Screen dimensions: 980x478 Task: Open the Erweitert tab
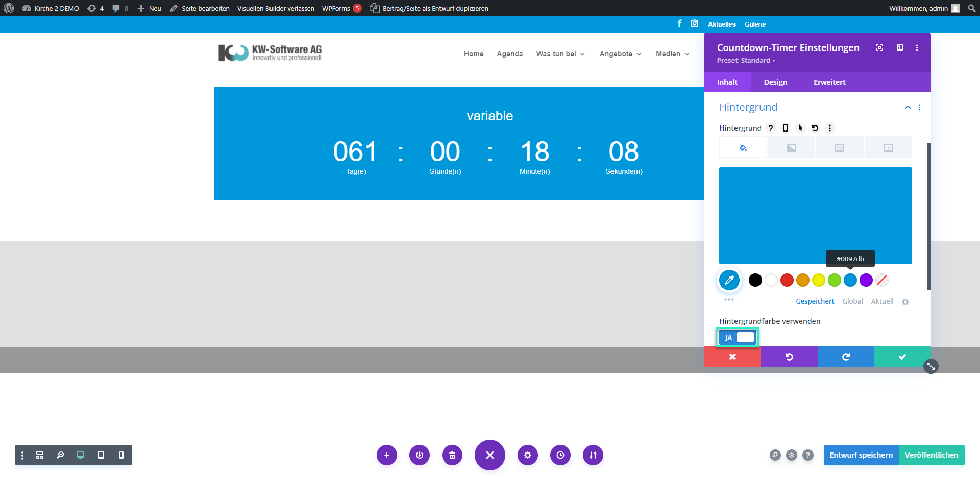tap(829, 82)
